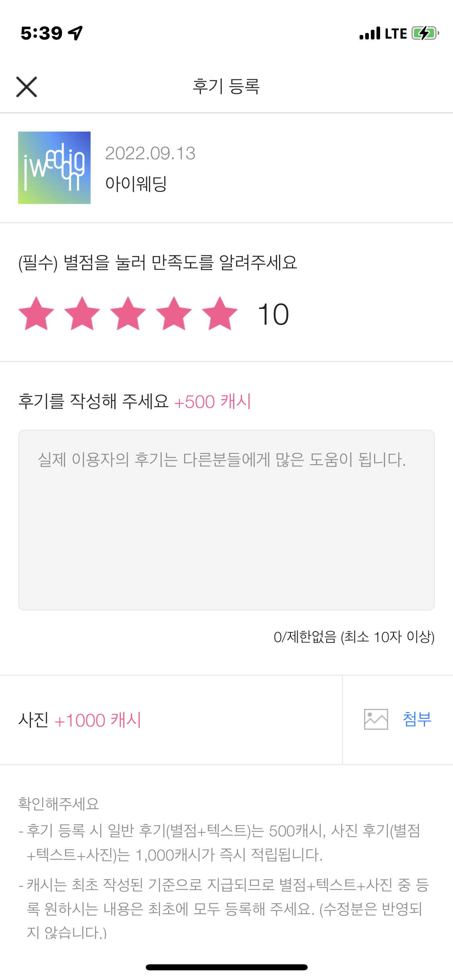
Task: Tap the +500 캐시 reward label
Action: tap(213, 402)
